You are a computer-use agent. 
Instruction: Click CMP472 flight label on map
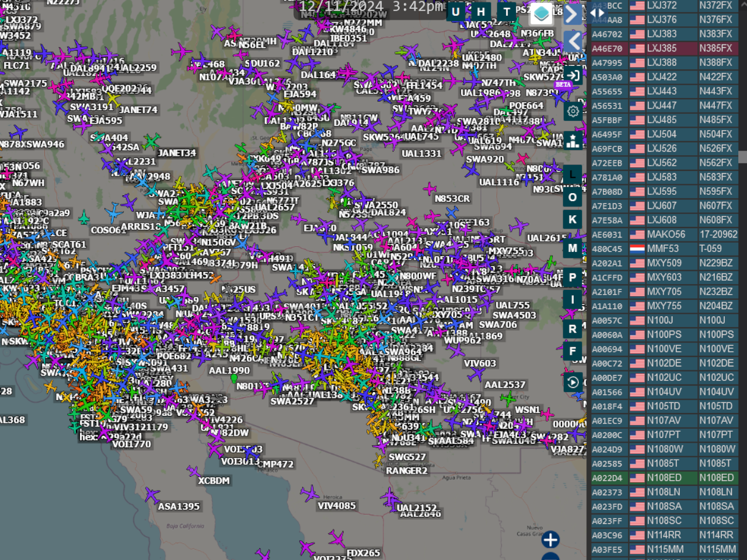275,464
